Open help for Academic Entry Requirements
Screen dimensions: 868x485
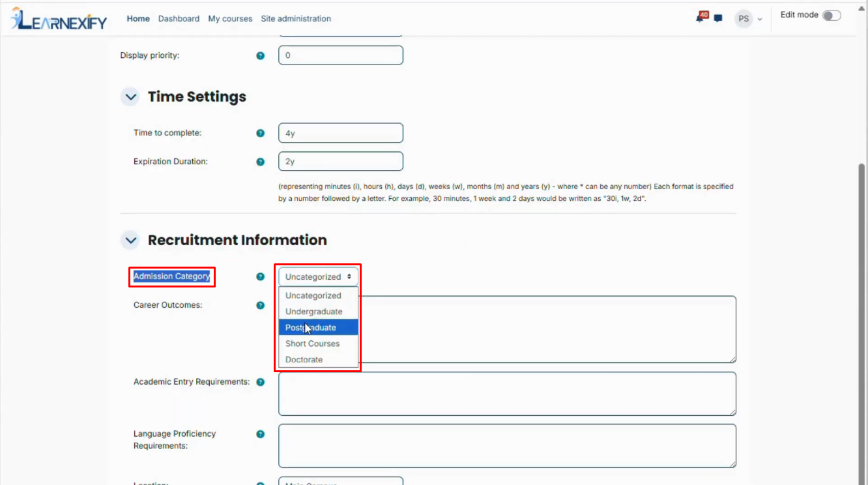coord(261,382)
